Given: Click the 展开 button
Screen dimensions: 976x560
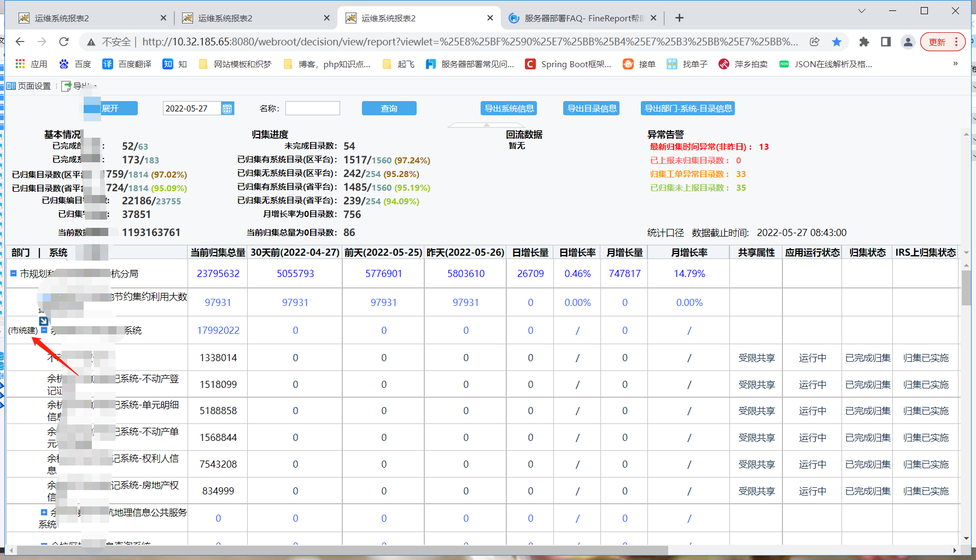Looking at the screenshot, I should [x=110, y=108].
